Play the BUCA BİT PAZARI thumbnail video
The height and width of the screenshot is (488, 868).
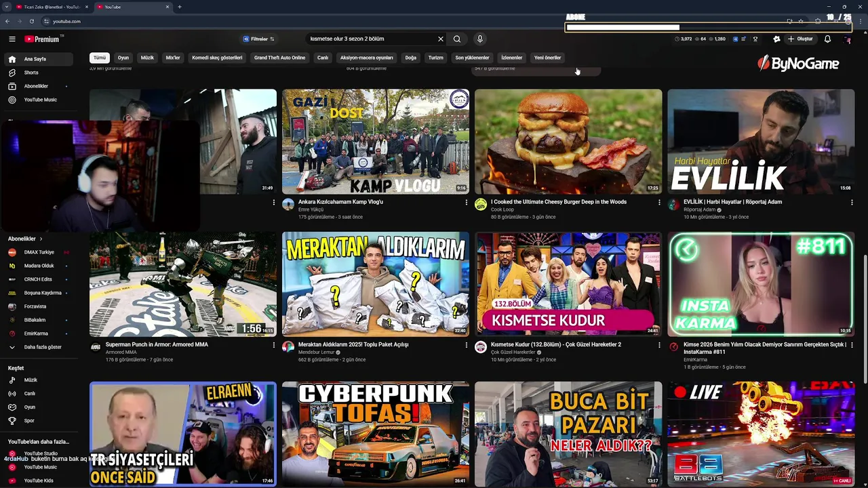coord(568,434)
